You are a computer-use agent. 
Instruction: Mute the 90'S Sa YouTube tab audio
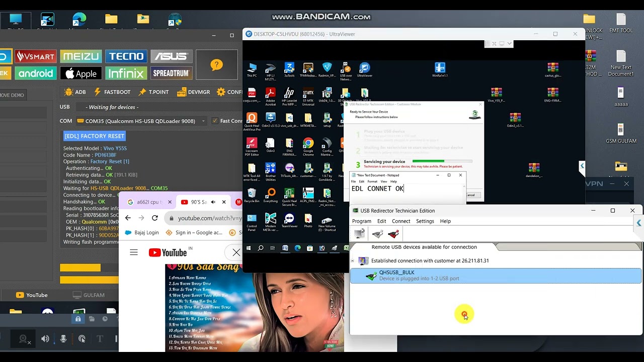click(213, 202)
